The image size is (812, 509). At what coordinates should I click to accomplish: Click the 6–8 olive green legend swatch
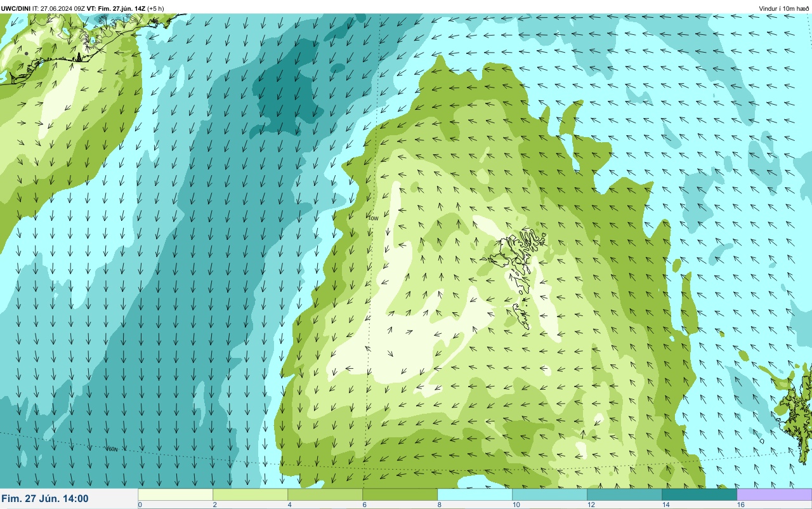point(400,494)
